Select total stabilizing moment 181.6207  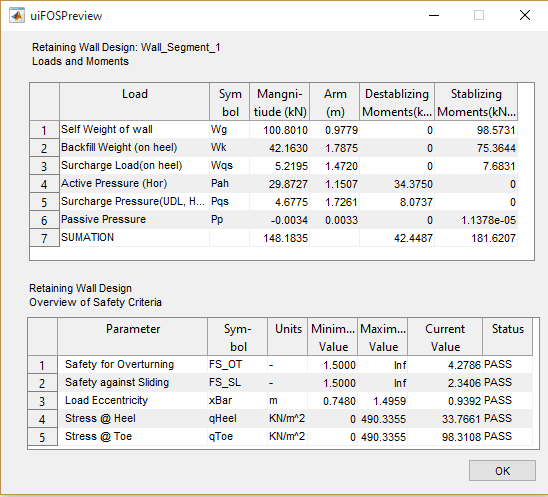pyautogui.click(x=476, y=238)
